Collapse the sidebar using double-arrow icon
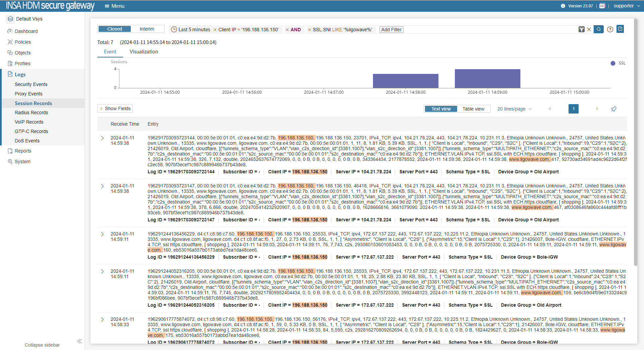644x350 pixels. click(x=79, y=341)
